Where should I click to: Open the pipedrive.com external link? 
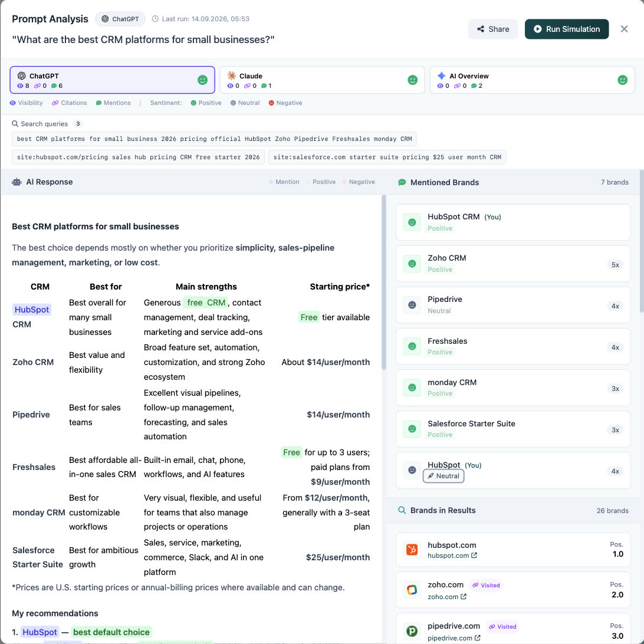click(x=454, y=638)
